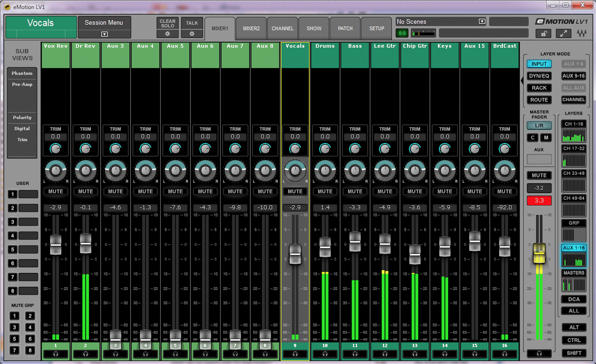Cue Aux 5 with headphone icon
596x364 pixels.
coord(175,354)
